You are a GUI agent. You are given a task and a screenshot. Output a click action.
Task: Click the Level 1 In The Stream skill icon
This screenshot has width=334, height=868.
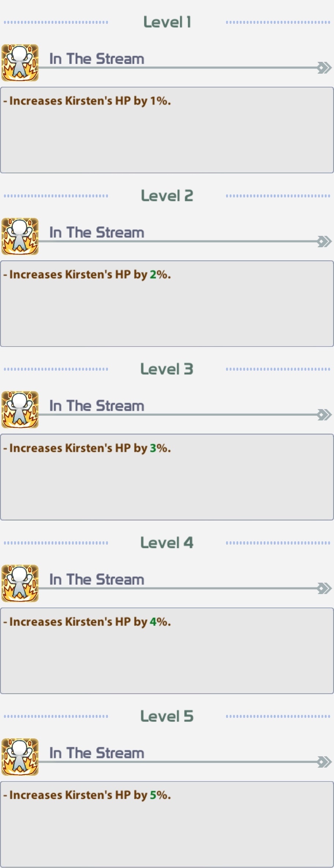pyautogui.click(x=20, y=63)
